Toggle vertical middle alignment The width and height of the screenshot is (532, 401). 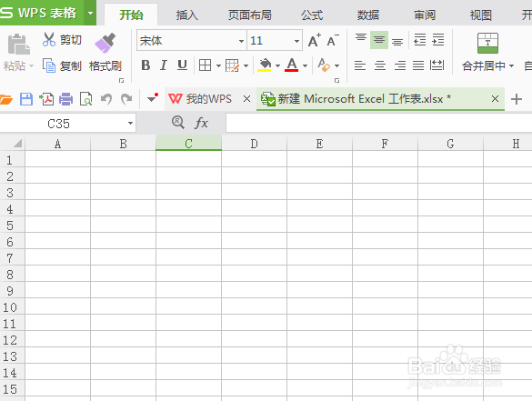(379, 40)
